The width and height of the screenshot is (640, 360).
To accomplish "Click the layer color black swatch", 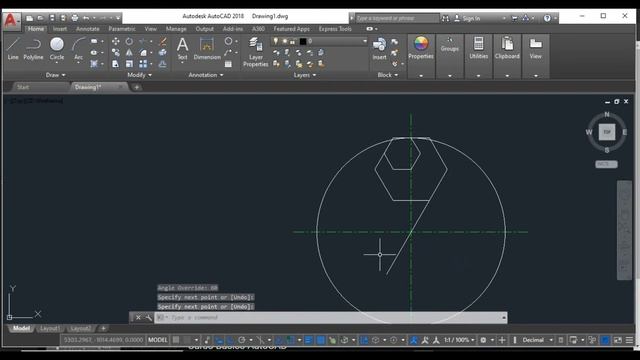I will (x=303, y=41).
